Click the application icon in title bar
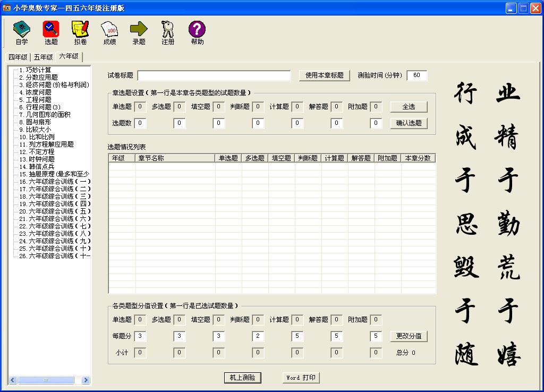Screen dimensions: 544x392 tap(7, 8)
